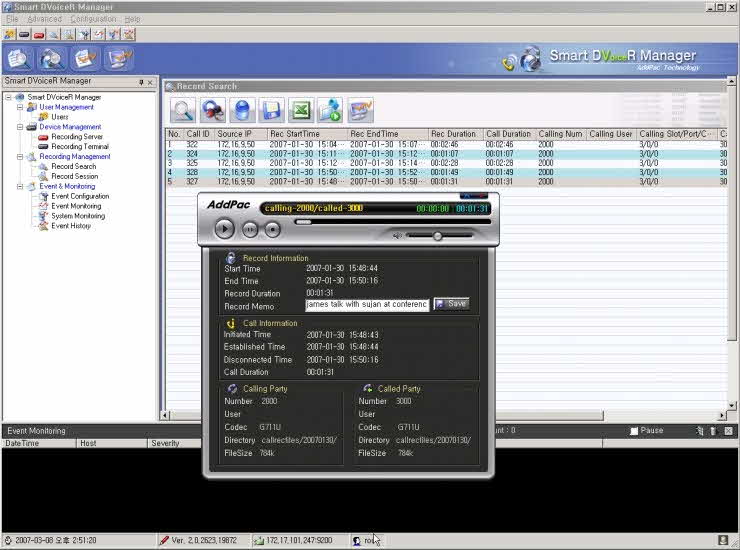Click the blue database icon in toolbar
This screenshot has height=550, width=740.
coord(242,110)
